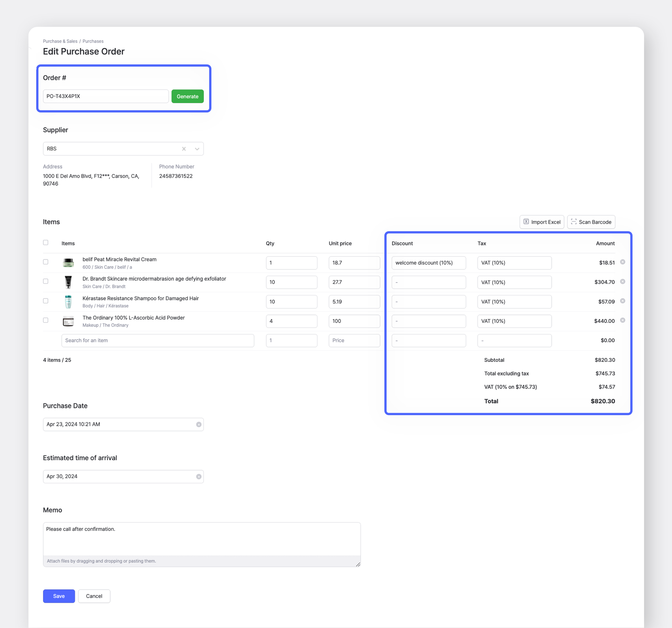Tick the belif Peat Miracle Revital Cream checkbox

[46, 262]
